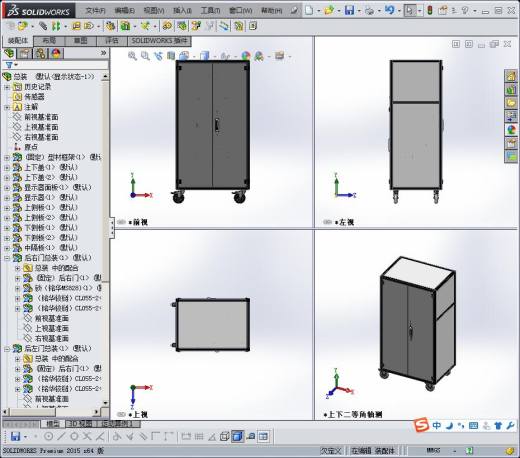
Task: Open the 帮助 (Help) menu
Action: point(271,11)
